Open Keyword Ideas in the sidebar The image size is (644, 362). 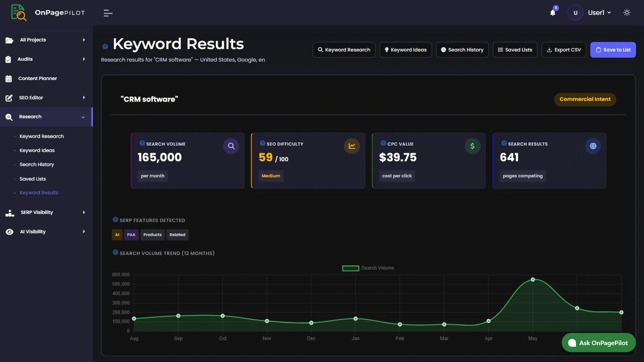(37, 151)
